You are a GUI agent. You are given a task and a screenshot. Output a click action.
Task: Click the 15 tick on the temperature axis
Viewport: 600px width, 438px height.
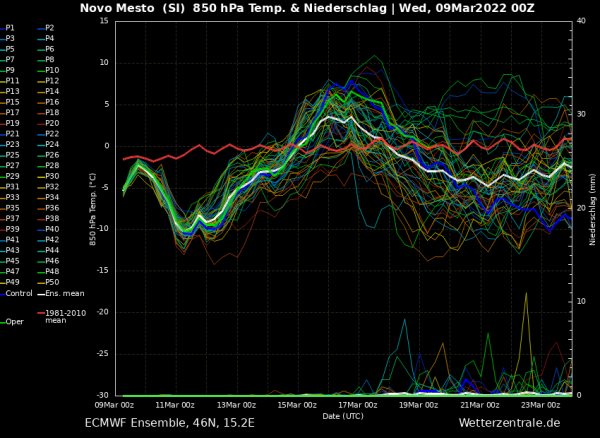pyautogui.click(x=104, y=21)
